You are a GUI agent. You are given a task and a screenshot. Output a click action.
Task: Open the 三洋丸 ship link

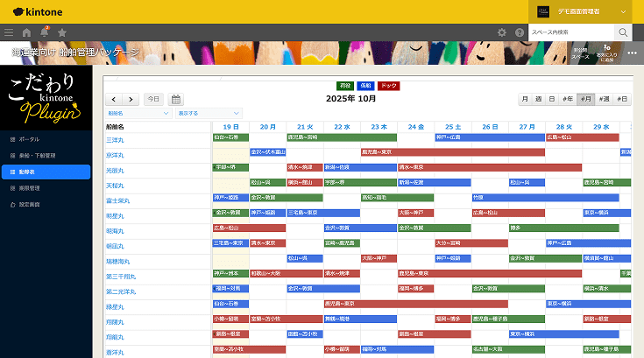tap(115, 140)
